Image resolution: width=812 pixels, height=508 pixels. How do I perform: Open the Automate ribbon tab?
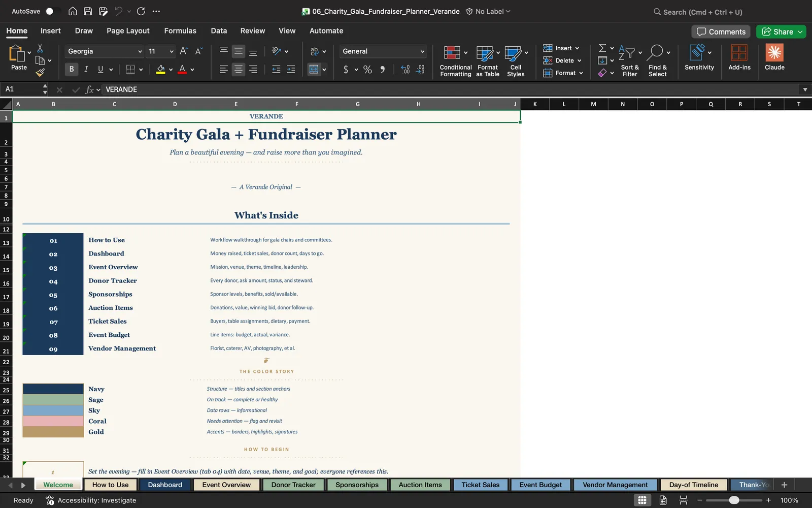tap(326, 30)
